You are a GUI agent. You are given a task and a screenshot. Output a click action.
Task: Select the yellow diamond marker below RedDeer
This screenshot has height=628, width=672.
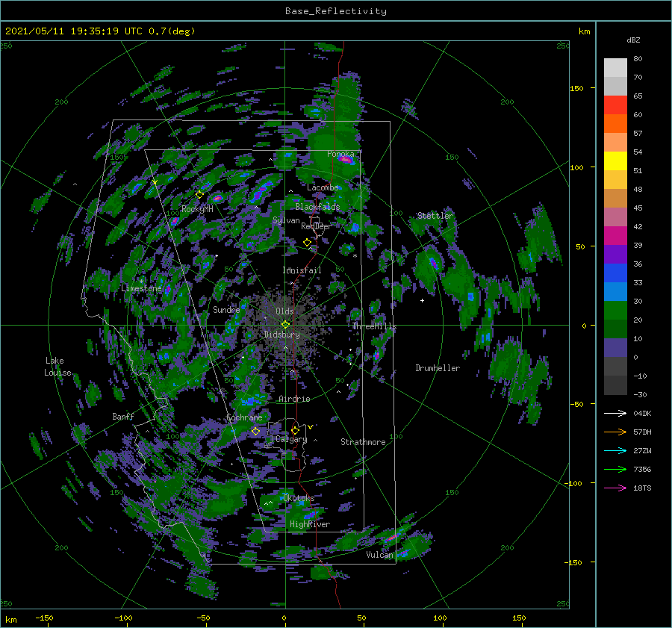tap(307, 243)
